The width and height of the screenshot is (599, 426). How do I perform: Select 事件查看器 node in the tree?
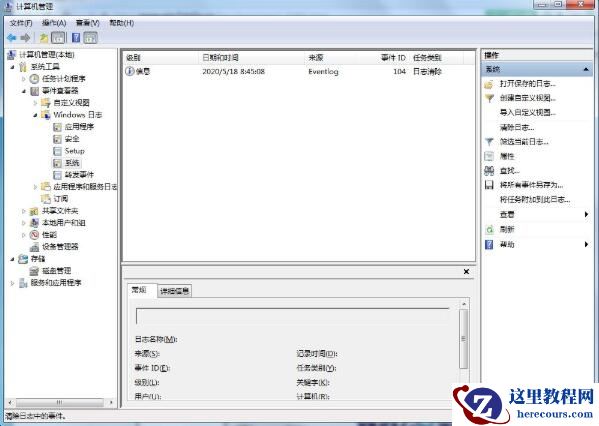pos(60,91)
